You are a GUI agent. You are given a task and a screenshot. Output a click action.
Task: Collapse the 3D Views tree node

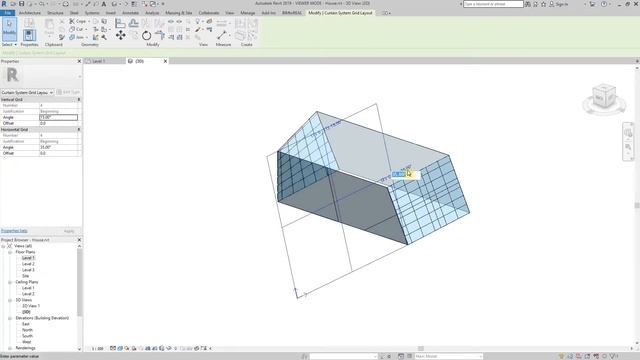pyautogui.click(x=10, y=300)
